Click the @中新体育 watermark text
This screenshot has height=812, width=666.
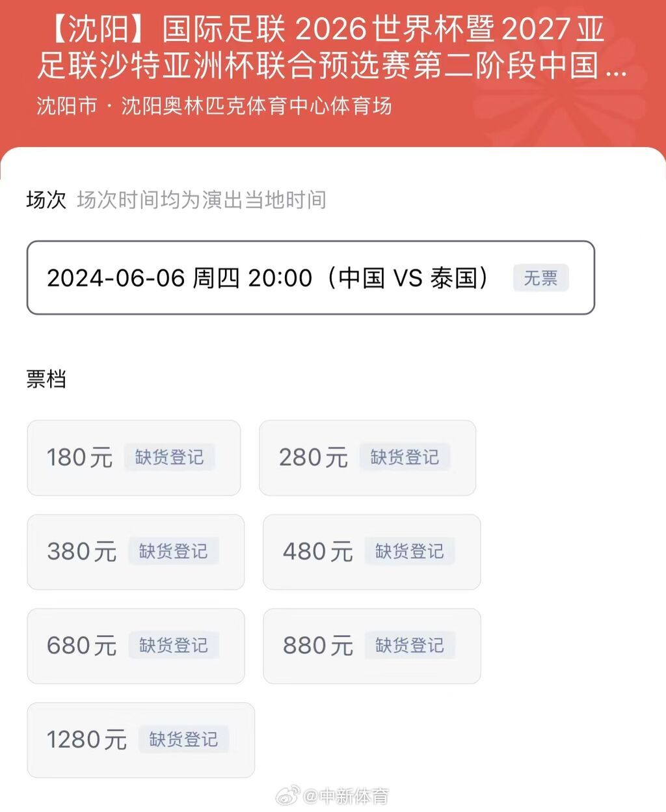[346, 796]
